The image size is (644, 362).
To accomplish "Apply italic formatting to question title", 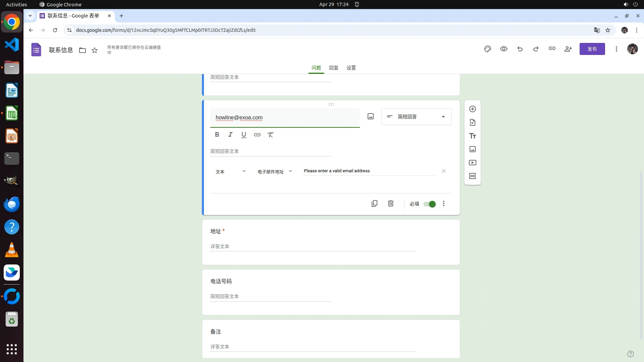I will (230, 135).
